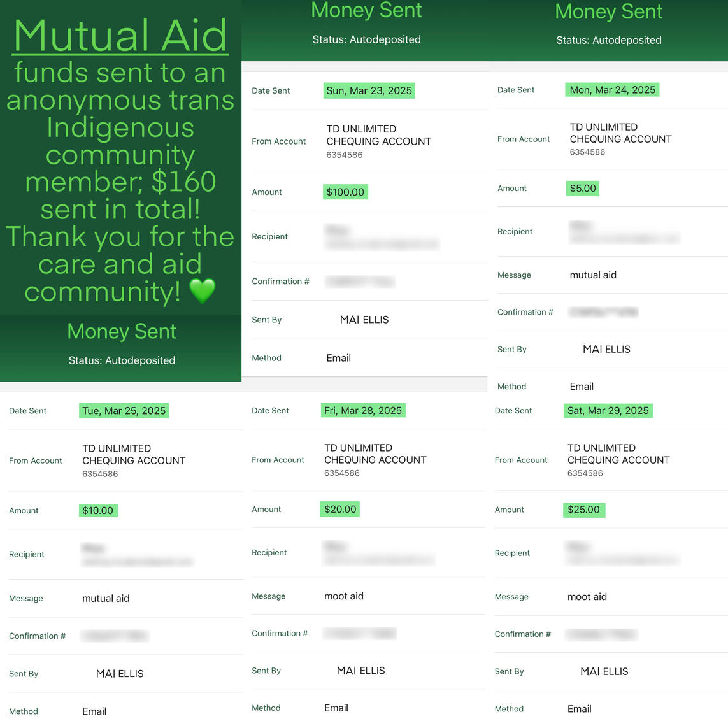The image size is (728, 728).
Task: Click the highlighted $20.00 amount
Action: 340,509
